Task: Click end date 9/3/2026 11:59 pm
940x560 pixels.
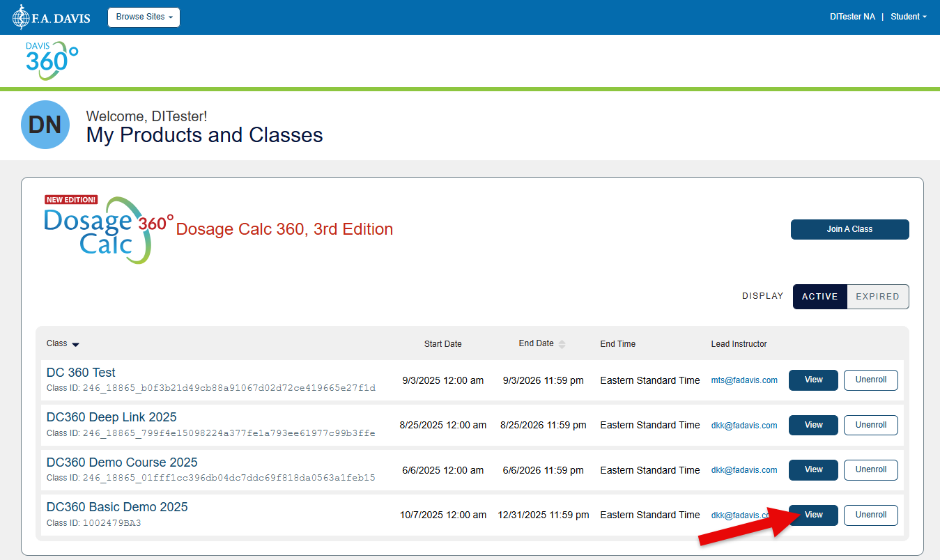Action: tap(544, 380)
